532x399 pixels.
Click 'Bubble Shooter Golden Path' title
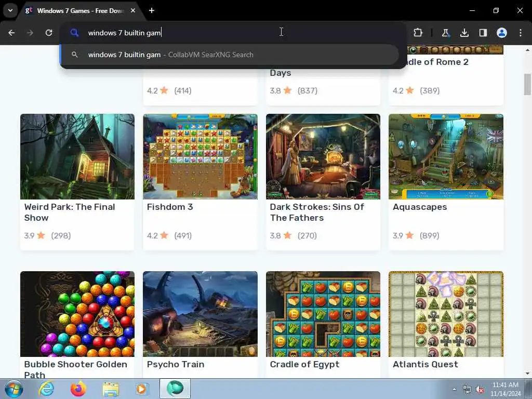tap(76, 369)
